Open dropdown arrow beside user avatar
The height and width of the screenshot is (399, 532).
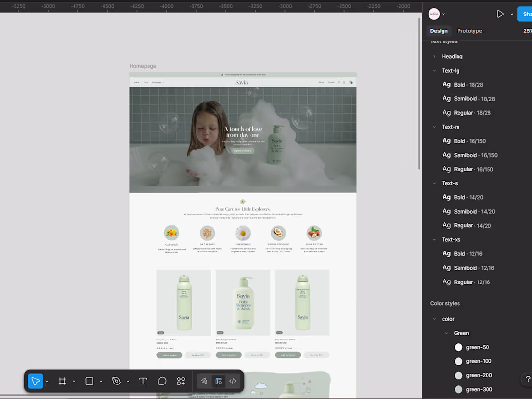pos(443,14)
